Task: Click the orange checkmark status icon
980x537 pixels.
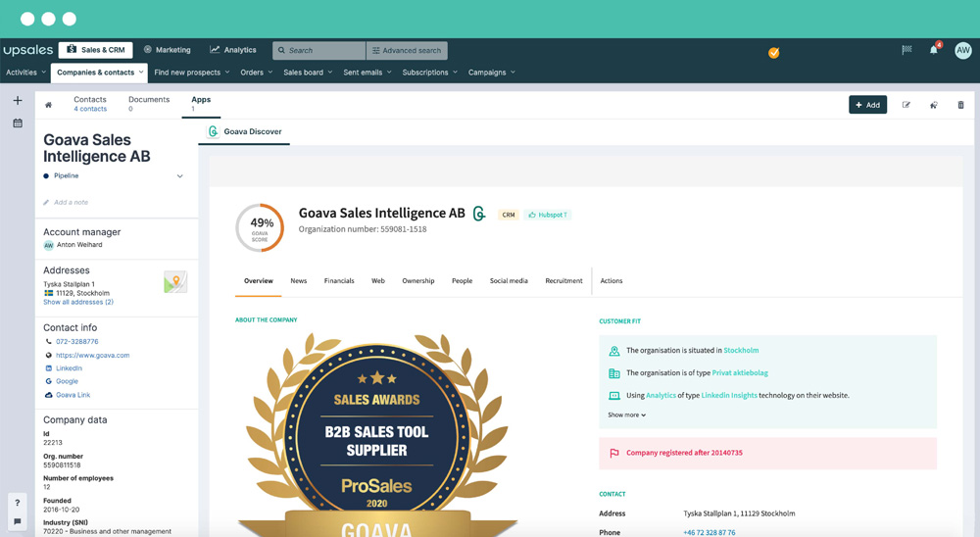Action: pos(774,53)
